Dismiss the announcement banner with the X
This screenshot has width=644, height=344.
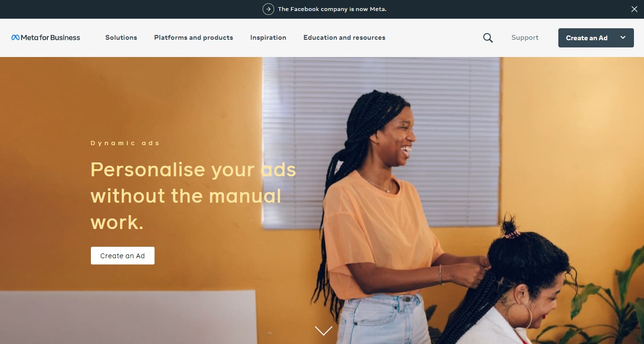point(634,9)
